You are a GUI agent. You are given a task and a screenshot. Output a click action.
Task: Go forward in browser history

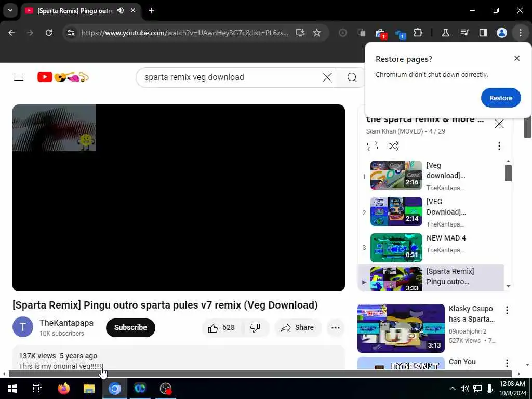click(30, 33)
